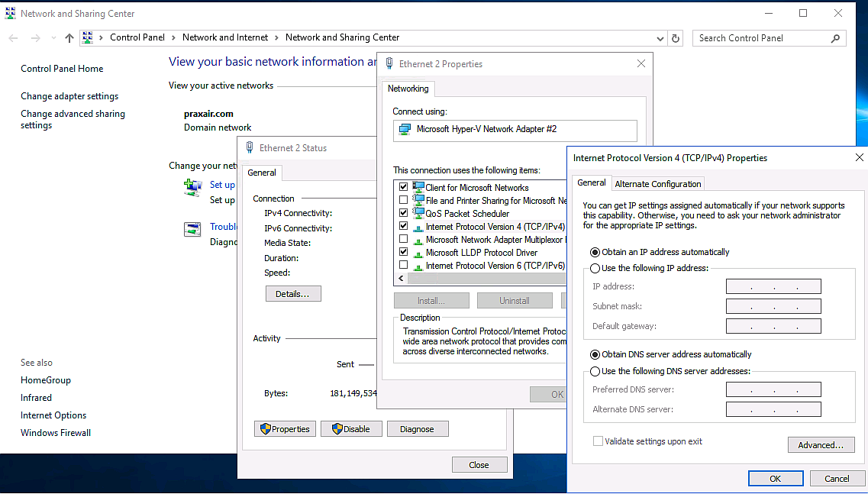Click the Network and Sharing Center title icon

[x=10, y=13]
